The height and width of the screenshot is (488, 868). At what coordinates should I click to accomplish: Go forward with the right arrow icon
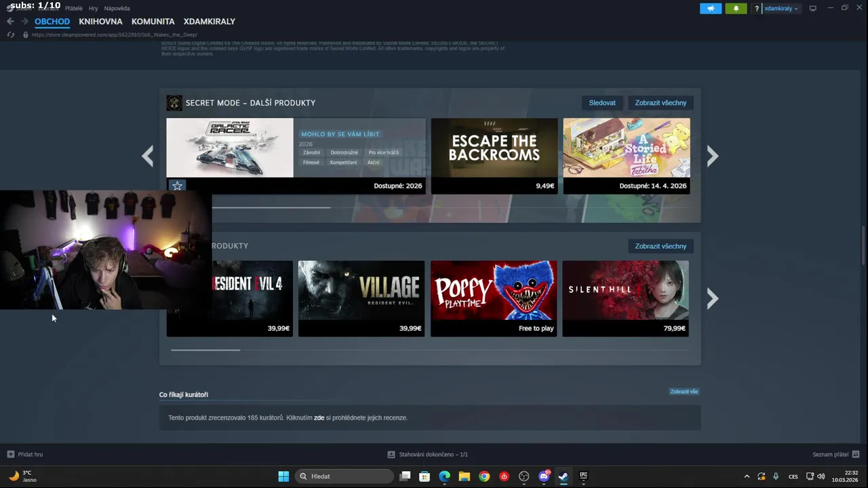[24, 22]
